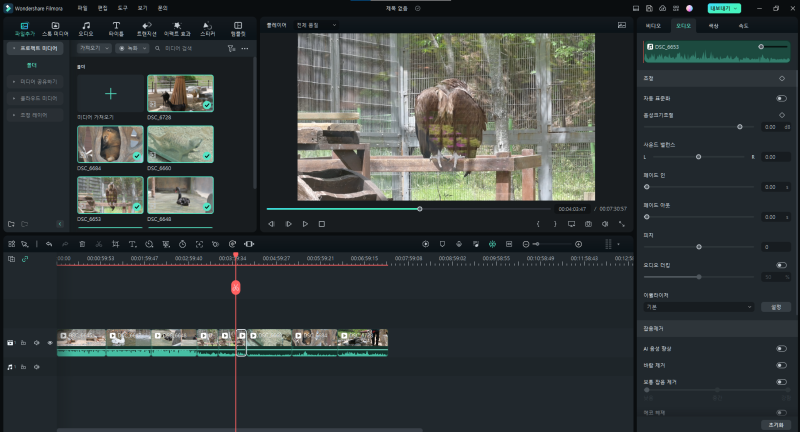Select the crop tool in timeline toolbar
800x432 pixels.
pyautogui.click(x=115, y=244)
